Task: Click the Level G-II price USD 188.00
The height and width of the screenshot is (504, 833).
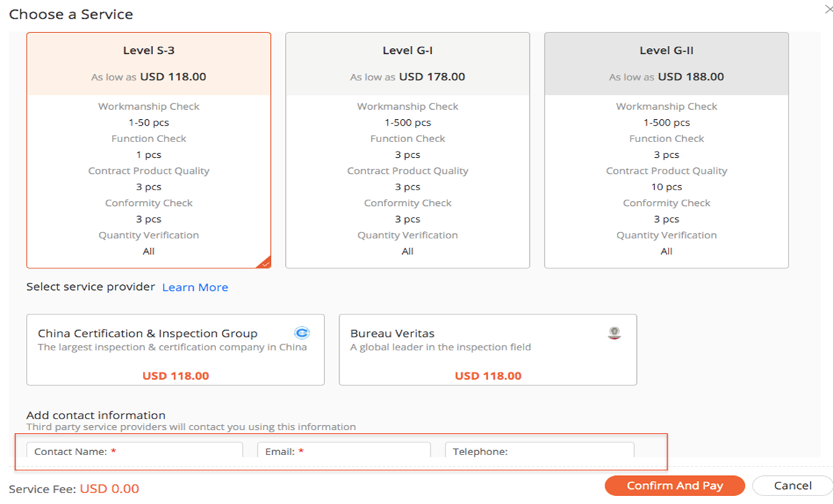Action: 691,77
